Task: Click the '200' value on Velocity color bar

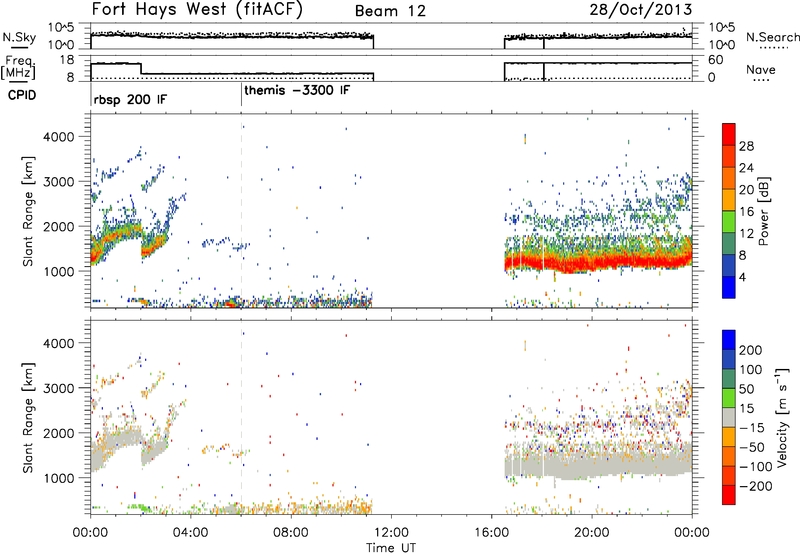Action: pyautogui.click(x=751, y=350)
